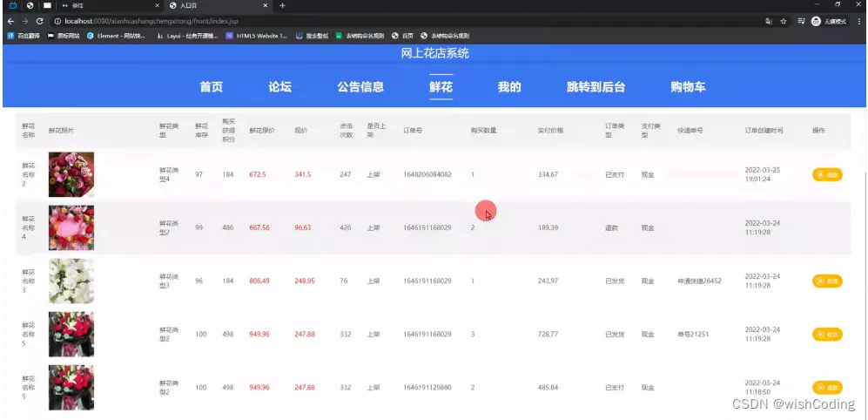Select the first pinned tab with blue TV icon
This screenshot has height=420, width=868.
coord(13,5)
